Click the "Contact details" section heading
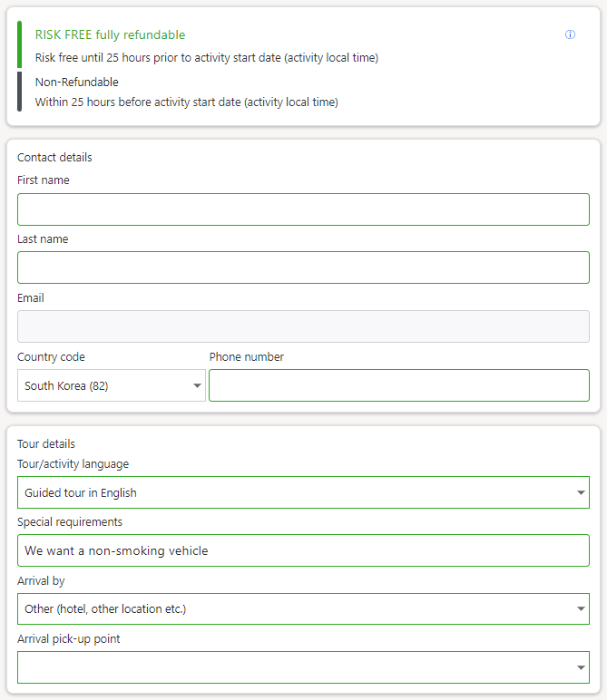This screenshot has width=607, height=700. 54,157
